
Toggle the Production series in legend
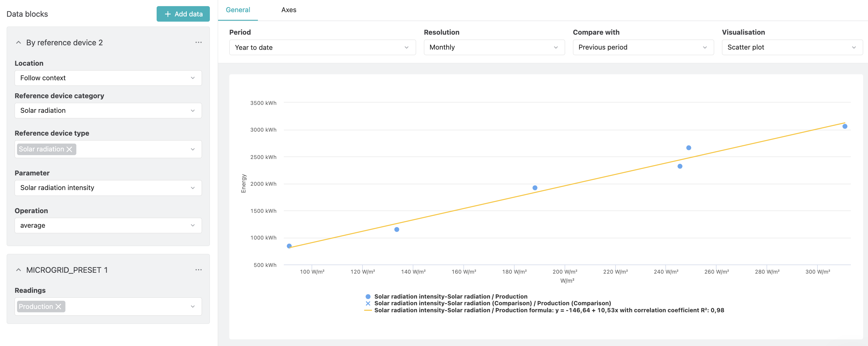tap(447, 296)
